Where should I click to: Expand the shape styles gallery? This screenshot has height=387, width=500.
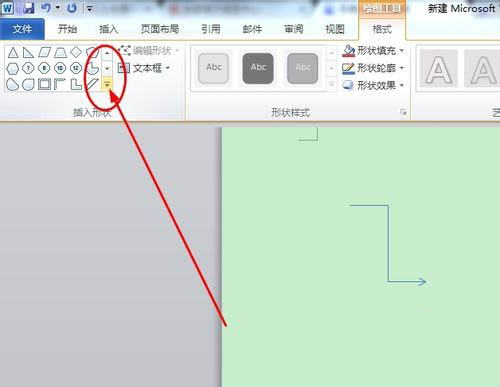coord(331,84)
